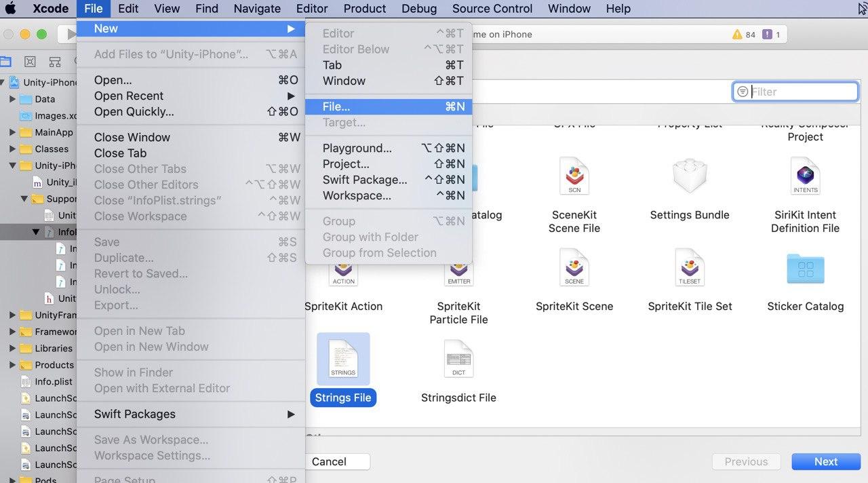The width and height of the screenshot is (868, 483).
Task: Select the SpriteKit Tile Set template icon
Action: click(690, 267)
